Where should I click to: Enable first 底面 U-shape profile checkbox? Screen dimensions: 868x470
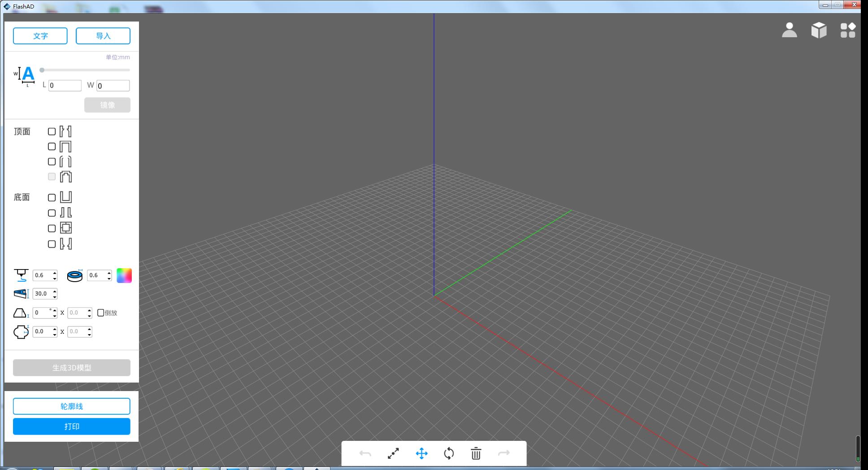[52, 197]
